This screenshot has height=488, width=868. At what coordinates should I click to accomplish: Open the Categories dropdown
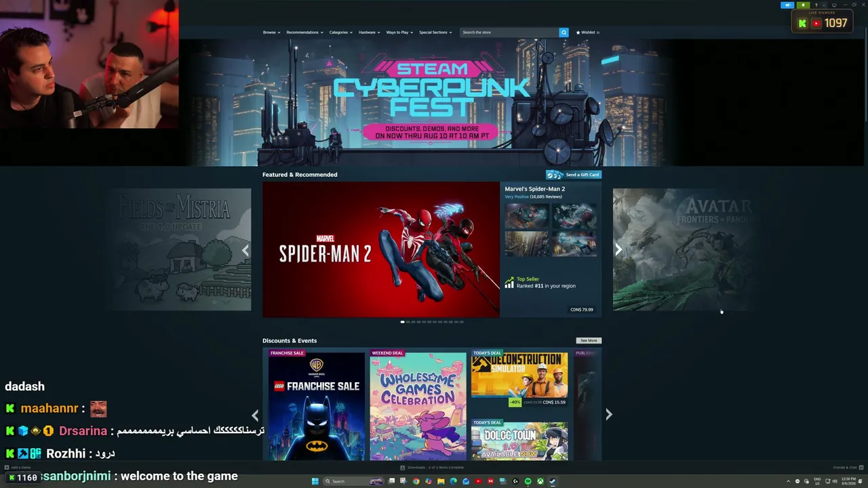(x=340, y=33)
